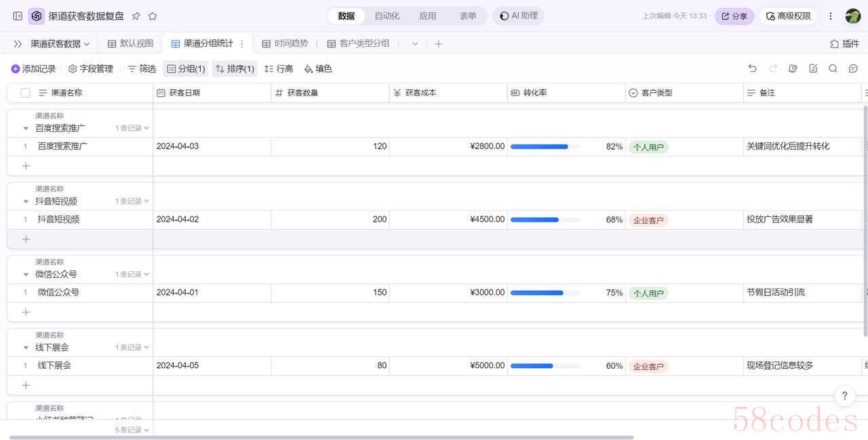Switch to the 时间趋势 view tab
Image resolution: width=868 pixels, height=440 pixels.
tap(285, 43)
